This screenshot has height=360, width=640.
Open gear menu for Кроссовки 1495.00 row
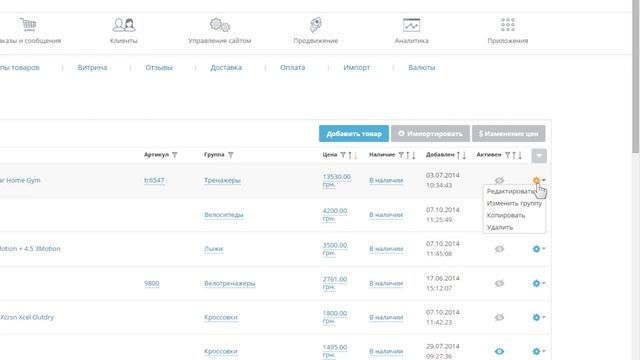coord(538,351)
